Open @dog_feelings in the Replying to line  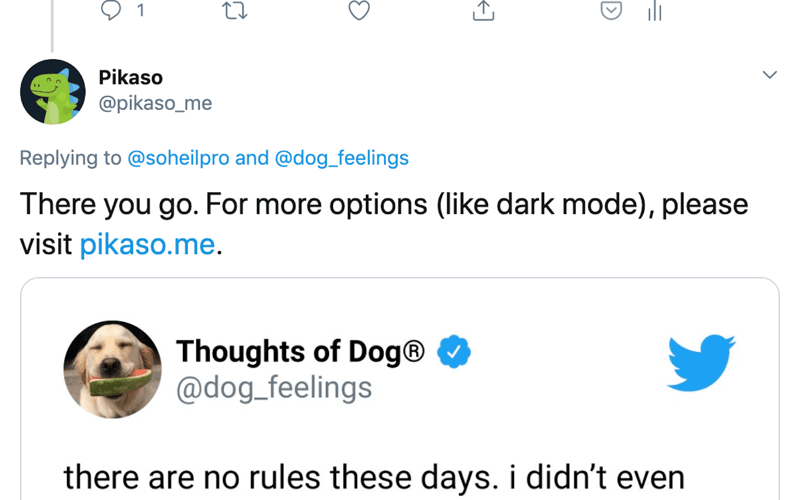[x=341, y=157]
